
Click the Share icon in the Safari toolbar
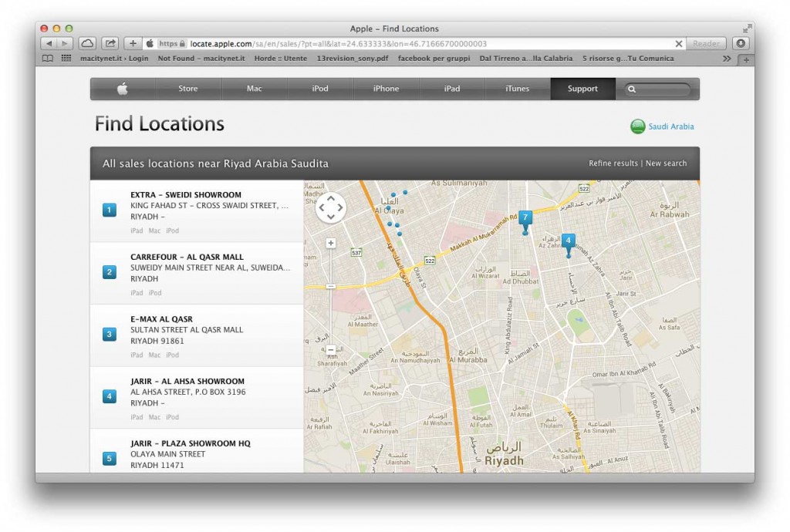pyautogui.click(x=109, y=43)
